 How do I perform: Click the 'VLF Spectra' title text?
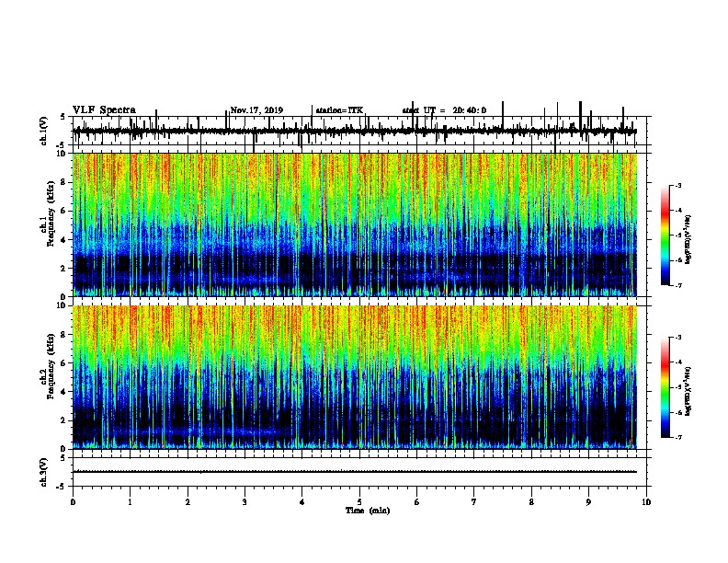point(104,110)
